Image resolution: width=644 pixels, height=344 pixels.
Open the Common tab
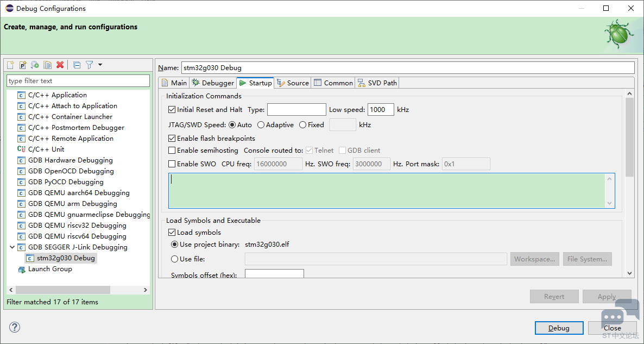pyautogui.click(x=333, y=83)
